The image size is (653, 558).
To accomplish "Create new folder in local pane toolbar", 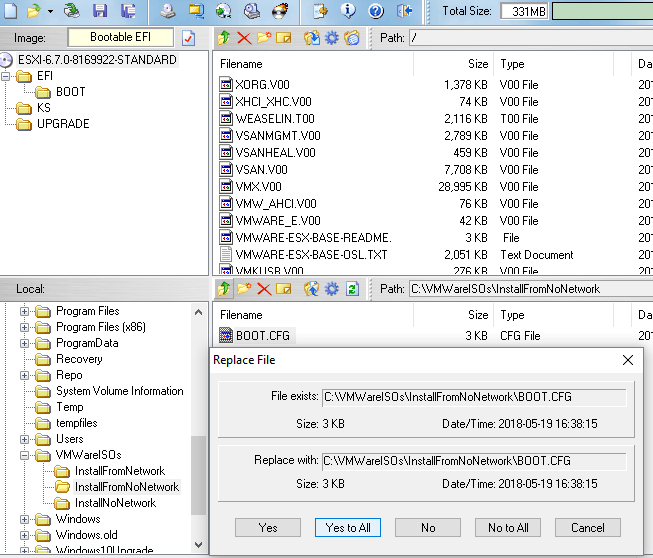I will point(244,288).
